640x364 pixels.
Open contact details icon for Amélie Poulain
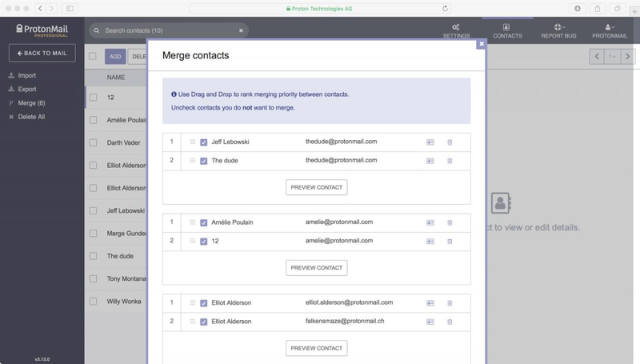click(430, 222)
